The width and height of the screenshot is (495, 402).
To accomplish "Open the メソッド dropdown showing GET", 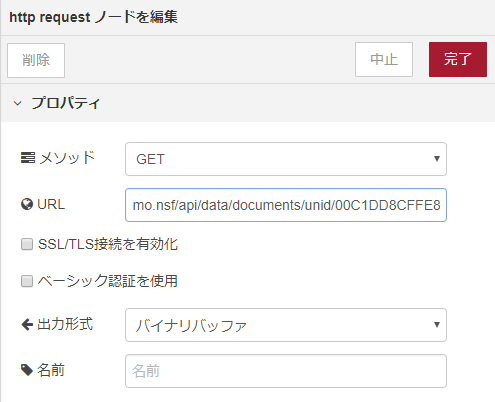I will click(286, 159).
